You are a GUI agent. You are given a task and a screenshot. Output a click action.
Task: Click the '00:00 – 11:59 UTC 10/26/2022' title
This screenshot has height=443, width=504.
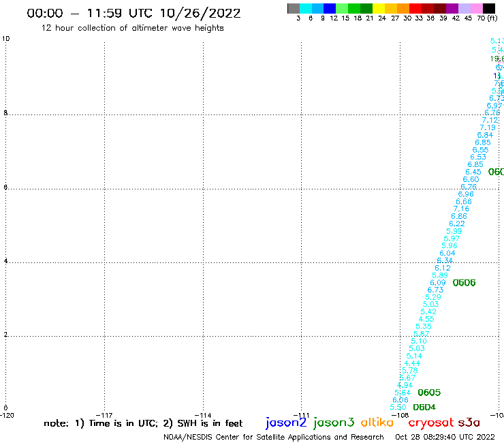click(133, 13)
